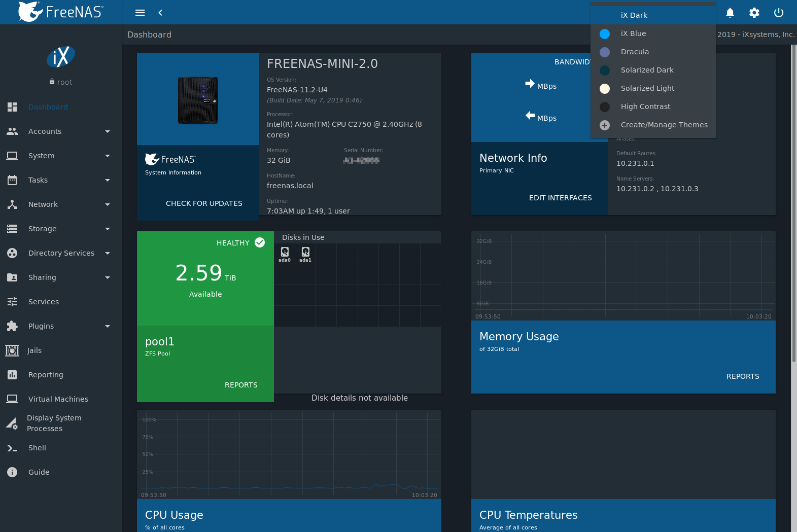Image resolution: width=797 pixels, height=532 pixels.
Task: Click the page vertical scrollbar
Action: pos(794,203)
